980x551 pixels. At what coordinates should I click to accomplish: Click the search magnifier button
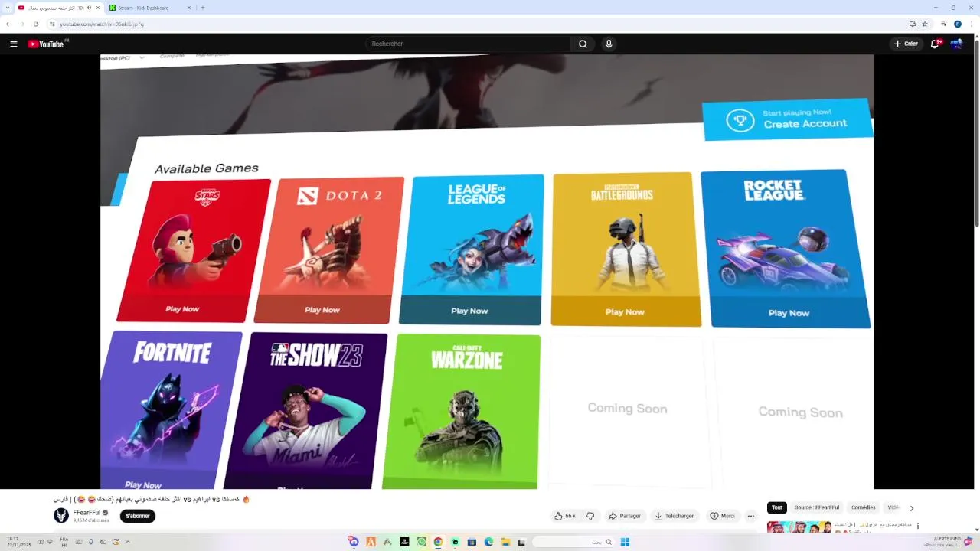point(583,44)
